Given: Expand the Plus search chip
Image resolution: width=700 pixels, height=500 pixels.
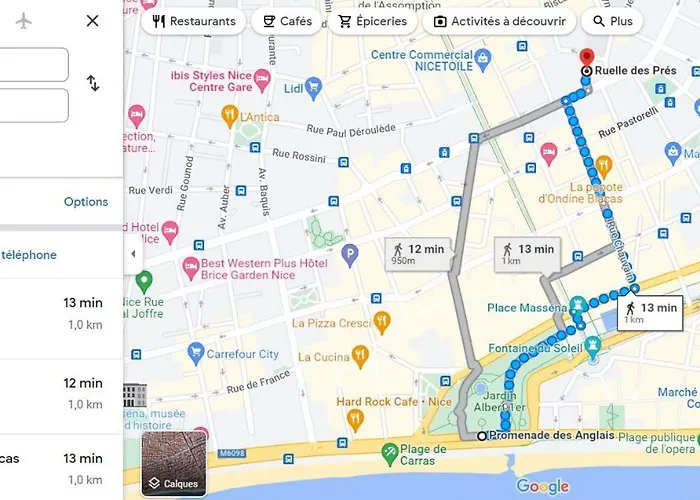Looking at the screenshot, I should [612, 21].
